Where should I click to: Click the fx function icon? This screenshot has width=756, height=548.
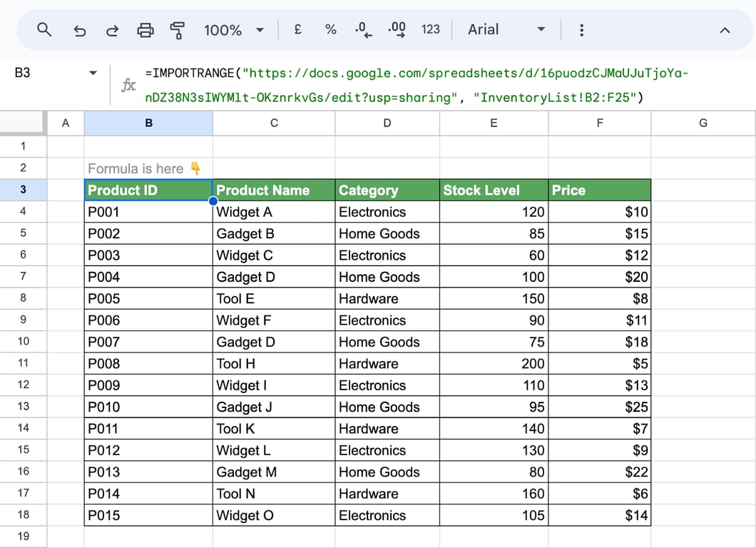click(128, 86)
